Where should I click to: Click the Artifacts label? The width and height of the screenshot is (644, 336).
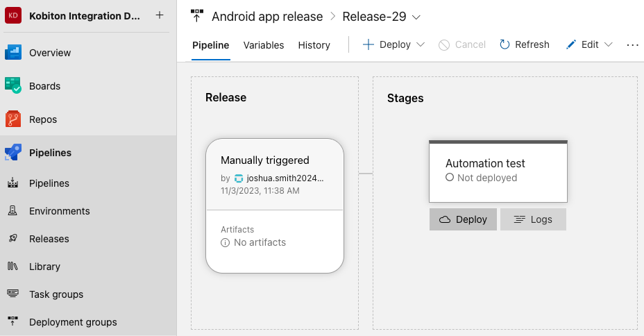(x=237, y=230)
